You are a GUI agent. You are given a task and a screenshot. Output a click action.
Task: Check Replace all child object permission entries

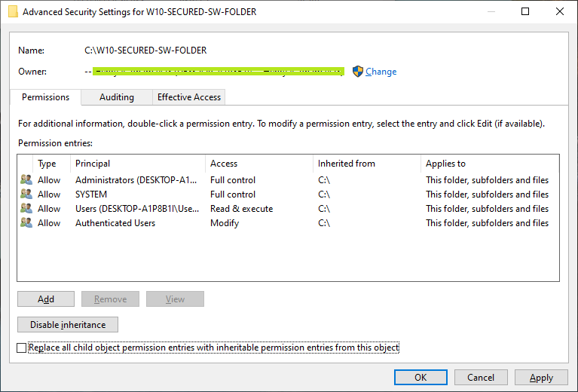(x=21, y=348)
